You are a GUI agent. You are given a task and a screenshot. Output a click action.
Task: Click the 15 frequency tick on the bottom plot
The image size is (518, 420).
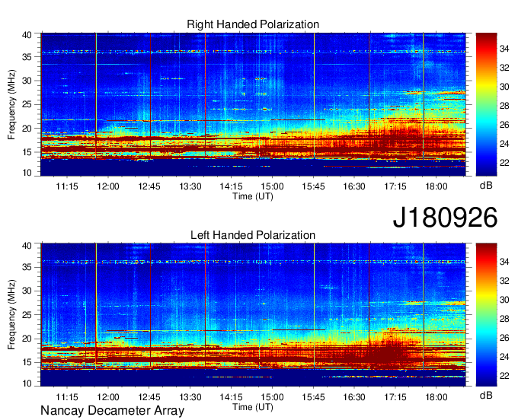[x=27, y=363]
